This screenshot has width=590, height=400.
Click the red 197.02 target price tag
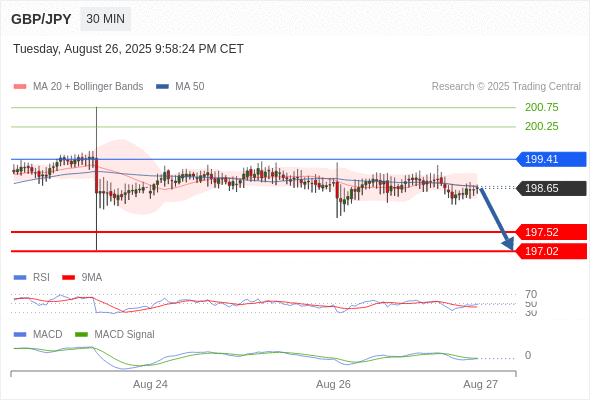(551, 251)
